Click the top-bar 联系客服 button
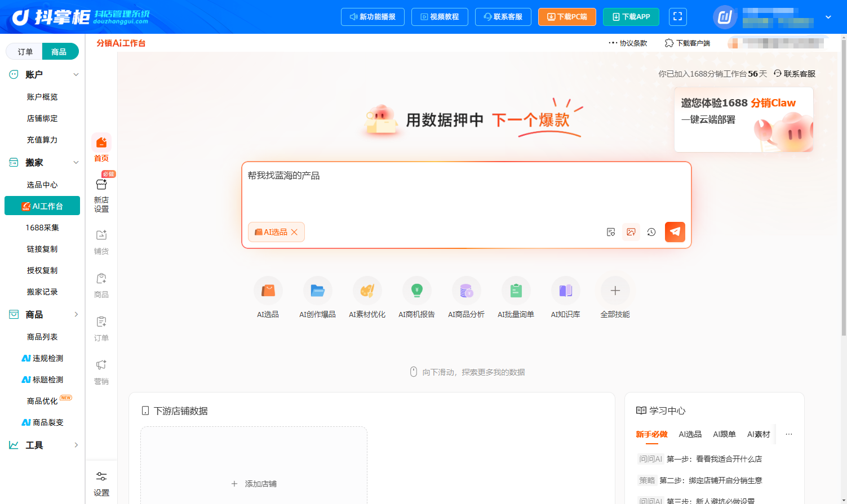847x504 pixels. point(503,17)
